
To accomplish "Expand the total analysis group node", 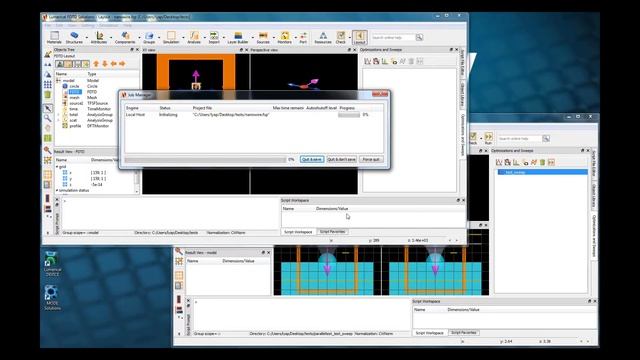I will (x=58, y=115).
